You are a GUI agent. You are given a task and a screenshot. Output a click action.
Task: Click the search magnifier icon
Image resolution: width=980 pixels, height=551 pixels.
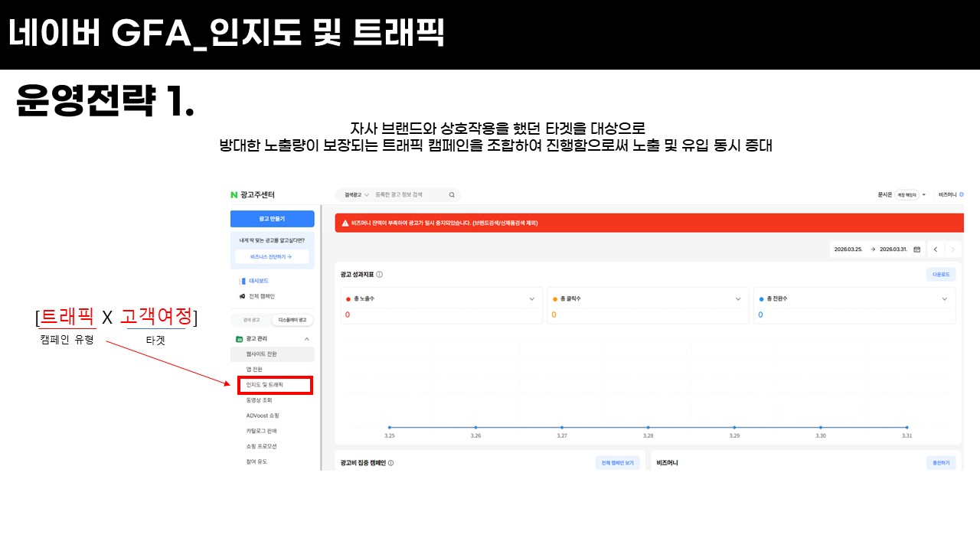click(x=452, y=195)
